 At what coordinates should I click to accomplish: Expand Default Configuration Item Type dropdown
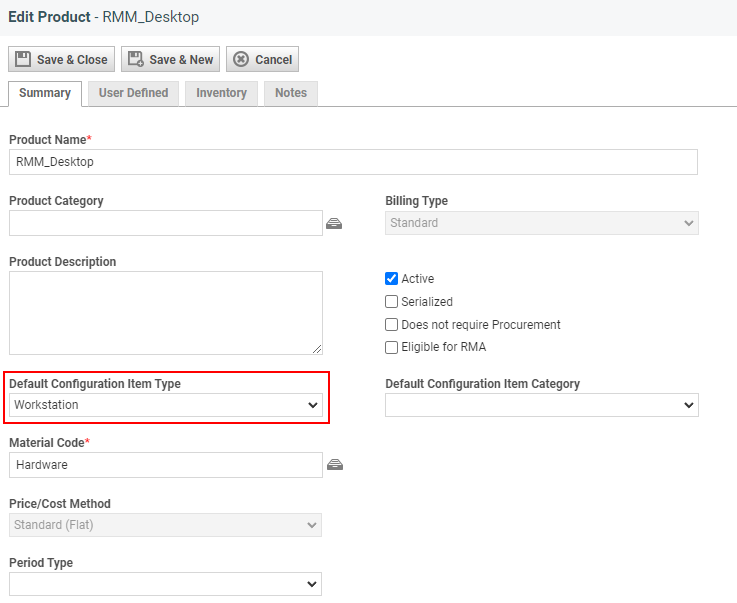coord(166,405)
